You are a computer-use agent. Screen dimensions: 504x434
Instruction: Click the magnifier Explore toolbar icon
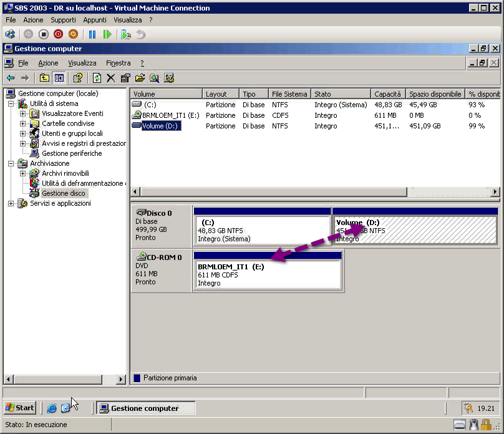[x=155, y=78]
